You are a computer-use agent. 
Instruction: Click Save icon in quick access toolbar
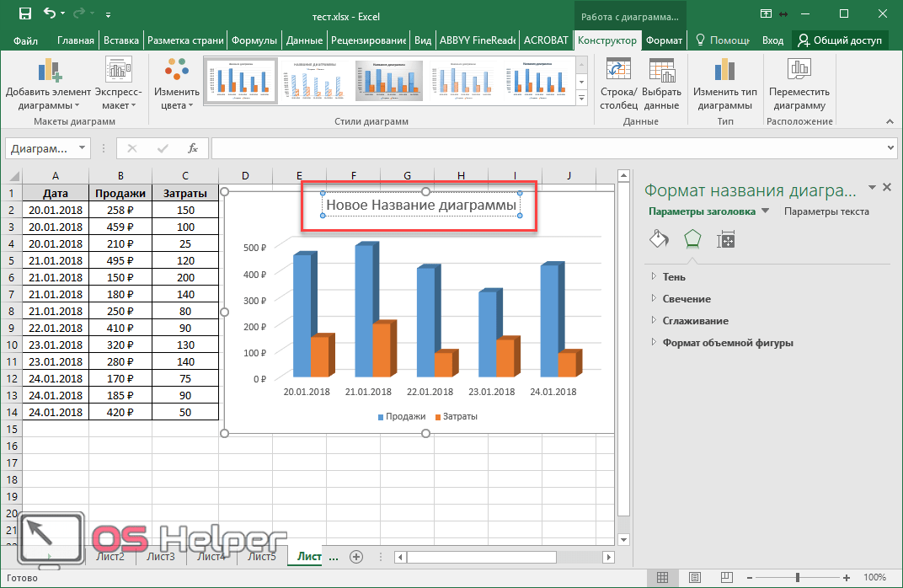[x=24, y=13]
